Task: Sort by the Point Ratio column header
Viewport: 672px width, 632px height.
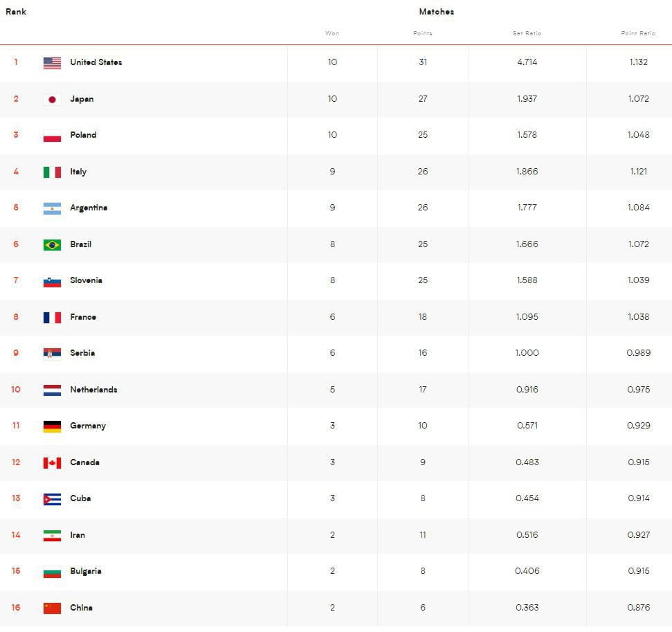Action: coord(638,33)
